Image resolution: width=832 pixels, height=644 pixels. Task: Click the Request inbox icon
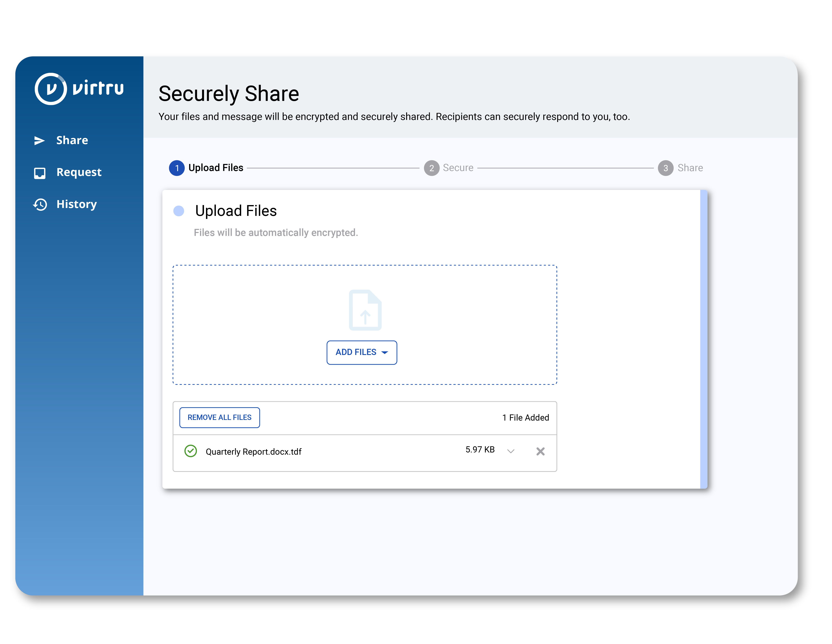tap(40, 173)
